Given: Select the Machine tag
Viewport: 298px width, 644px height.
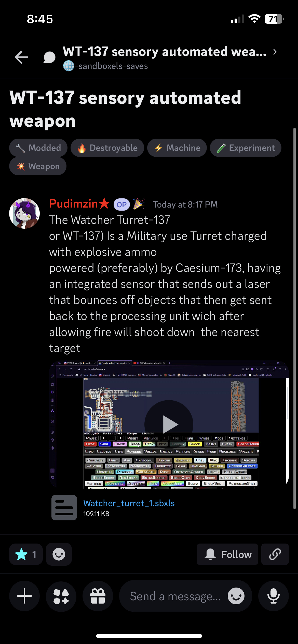Looking at the screenshot, I should pyautogui.click(x=177, y=148).
